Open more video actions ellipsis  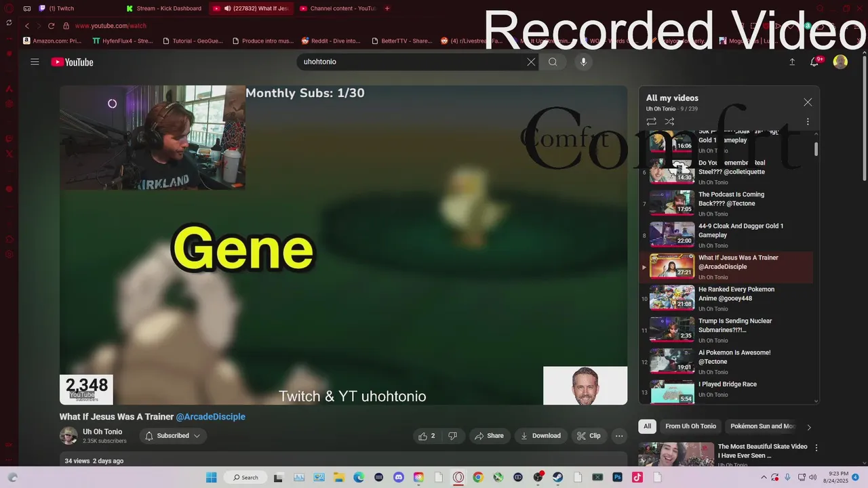(619, 436)
